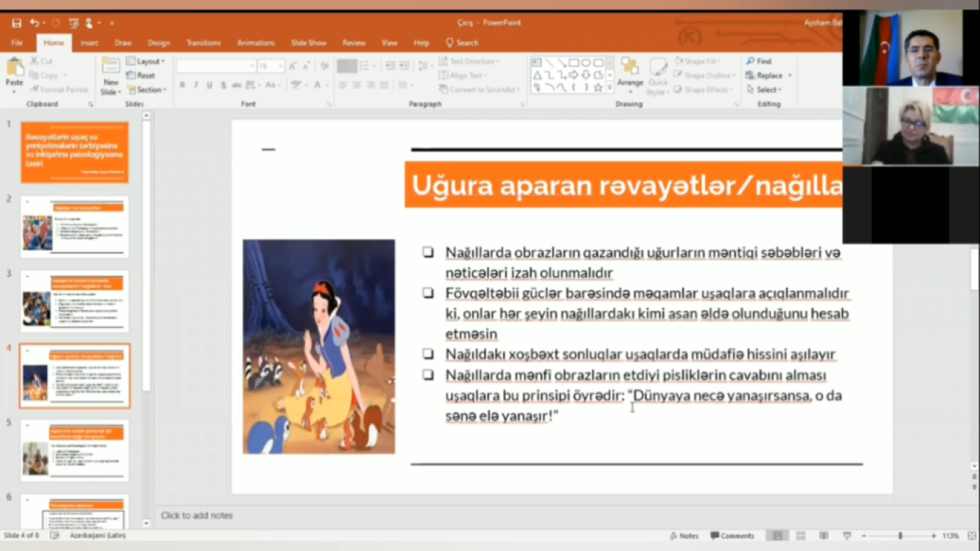Click the Increase Font Size icon
The height and width of the screenshot is (551, 980).
tap(293, 66)
